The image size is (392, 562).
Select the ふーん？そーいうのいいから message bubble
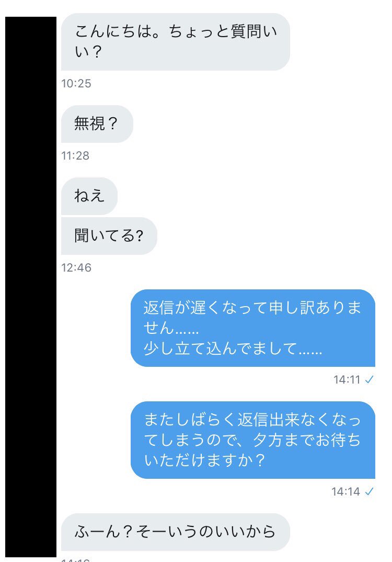(x=176, y=532)
